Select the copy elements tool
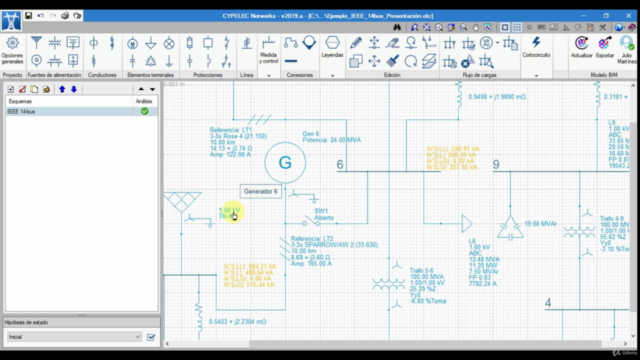Viewport: 640px width, 360px height. [356, 61]
